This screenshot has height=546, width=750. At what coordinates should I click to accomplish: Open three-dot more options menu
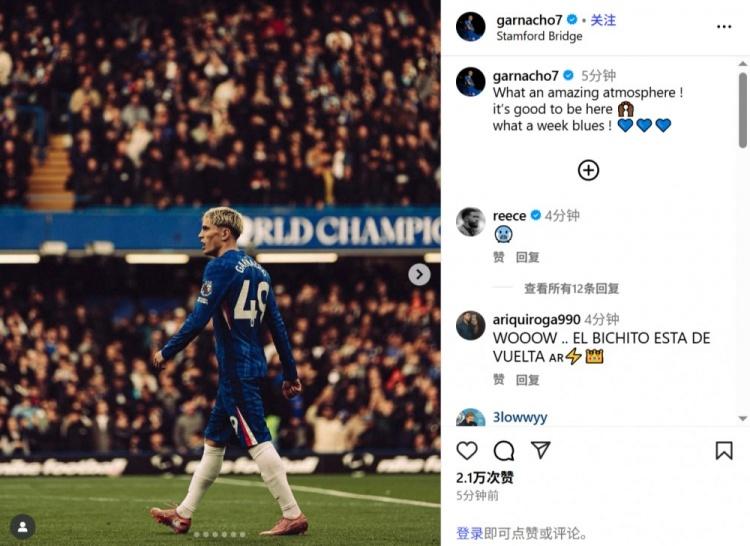pyautogui.click(x=724, y=27)
